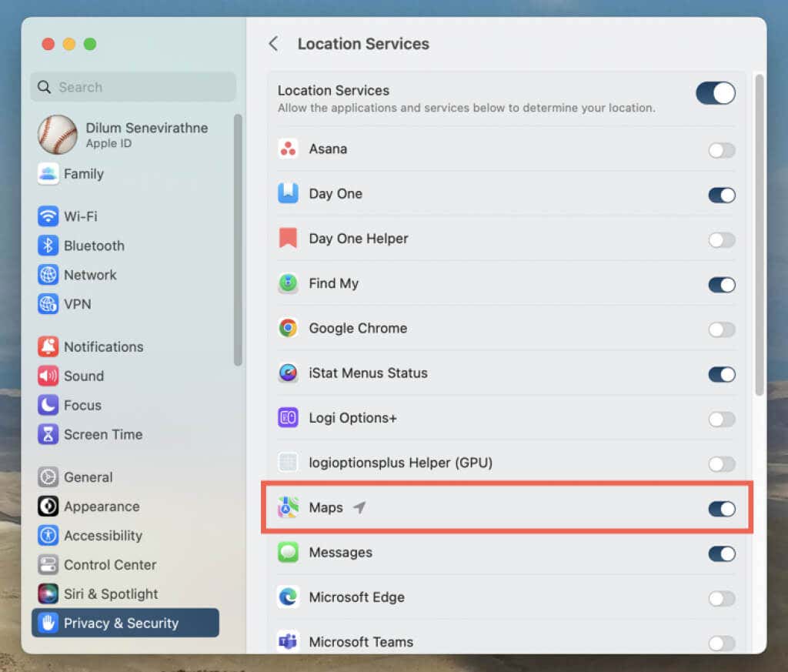The height and width of the screenshot is (672, 788).
Task: Disable location access for Find My
Action: pos(722,285)
